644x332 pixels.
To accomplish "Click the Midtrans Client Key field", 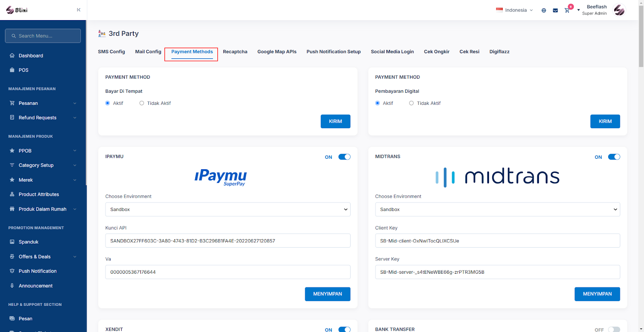I will point(497,241).
